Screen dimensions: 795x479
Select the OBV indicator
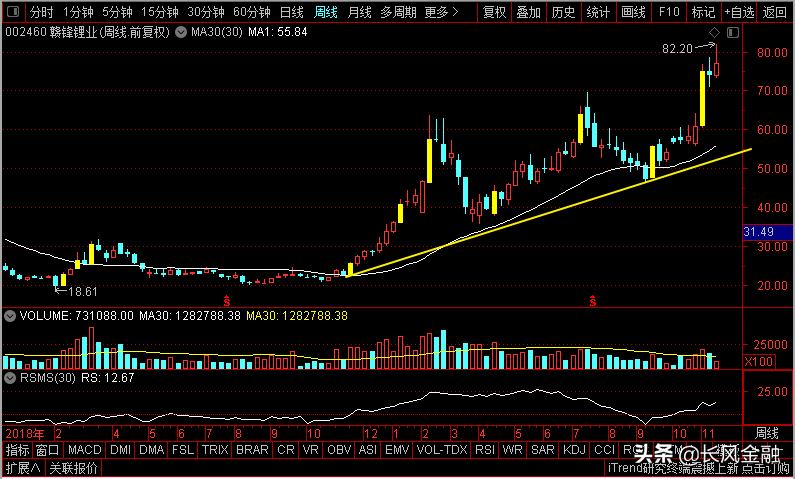339,450
